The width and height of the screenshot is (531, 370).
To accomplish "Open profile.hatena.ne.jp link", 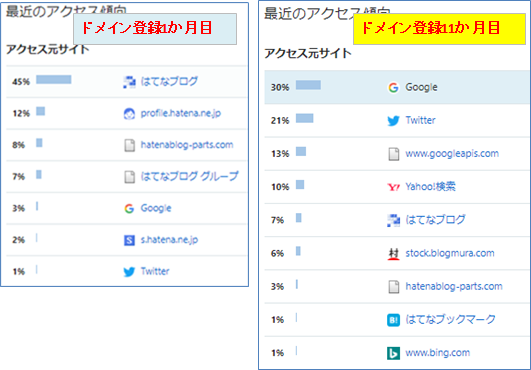I will (x=181, y=113).
